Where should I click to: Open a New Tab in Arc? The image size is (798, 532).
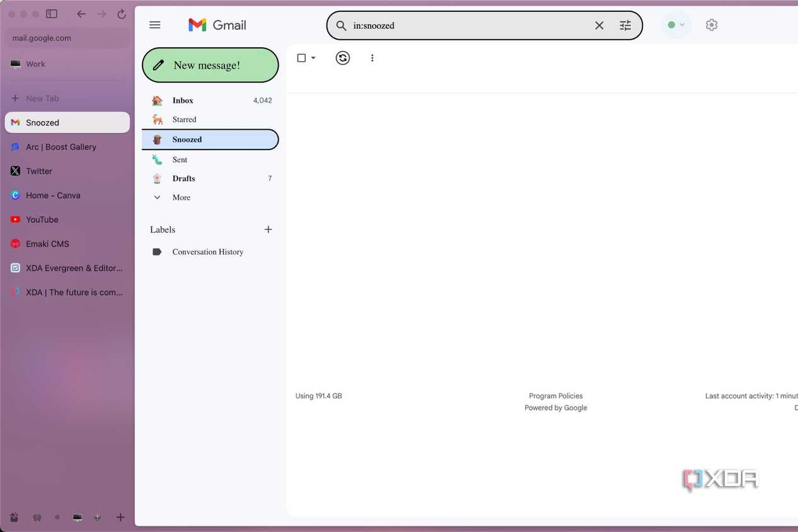(67, 98)
